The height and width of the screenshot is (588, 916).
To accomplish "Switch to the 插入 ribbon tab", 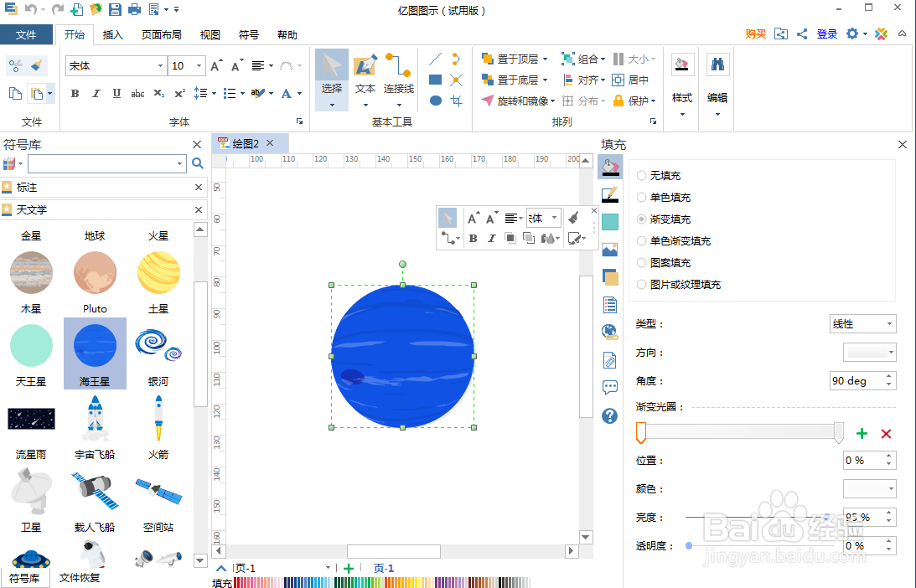I will pyautogui.click(x=113, y=35).
